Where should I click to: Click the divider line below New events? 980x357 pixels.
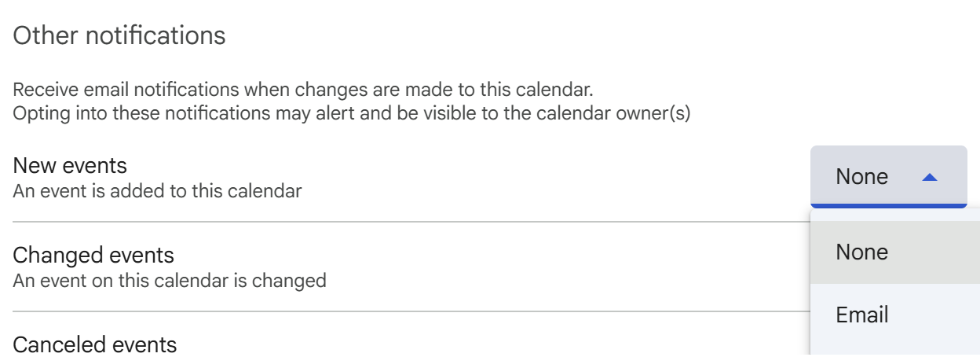[408, 222]
